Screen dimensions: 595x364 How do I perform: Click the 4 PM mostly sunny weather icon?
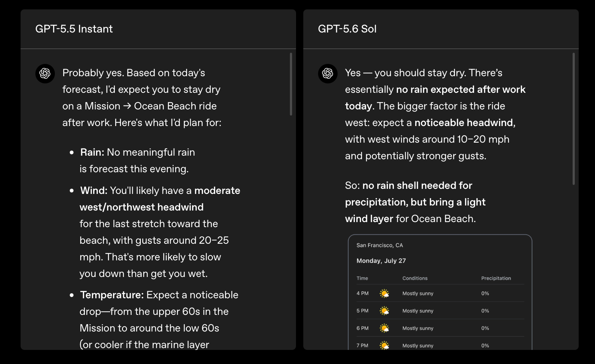click(385, 294)
